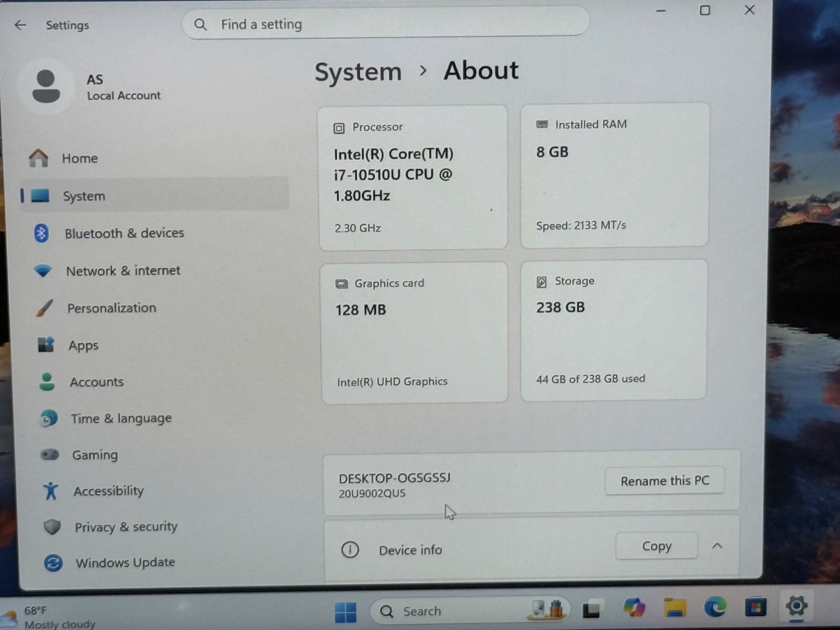Maximize the Settings window
This screenshot has width=840, height=630.
pyautogui.click(x=705, y=11)
